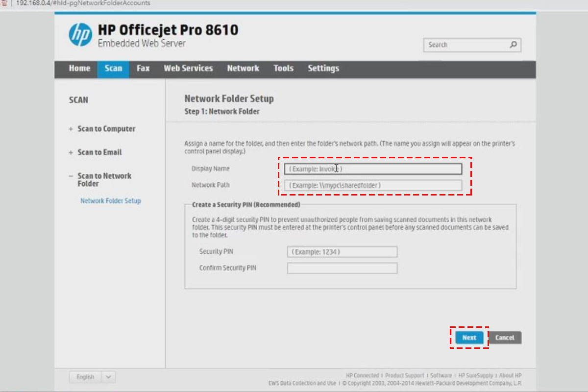The image size is (588, 392).
Task: Switch to the Network tab
Action: 243,69
